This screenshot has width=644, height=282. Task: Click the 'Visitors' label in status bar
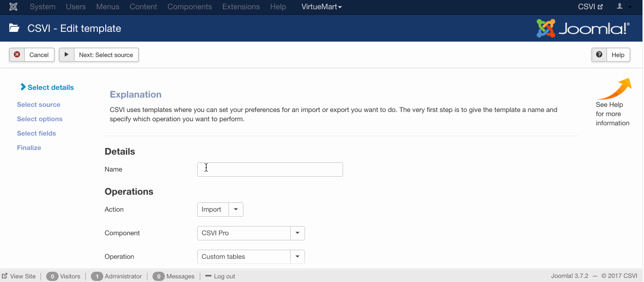(x=70, y=276)
